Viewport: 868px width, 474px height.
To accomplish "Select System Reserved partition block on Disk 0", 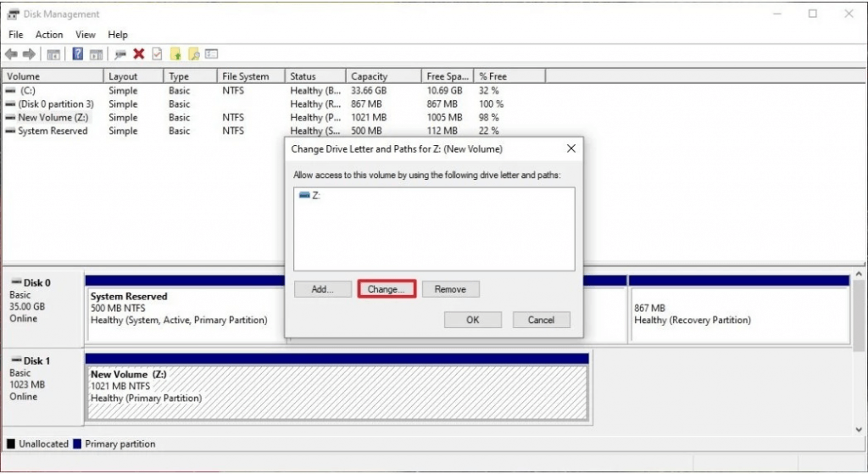I will tap(186, 309).
